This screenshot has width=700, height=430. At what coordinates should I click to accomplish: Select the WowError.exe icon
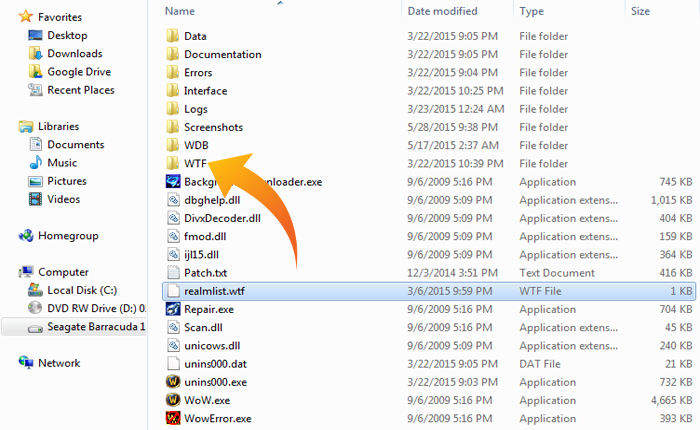173,418
